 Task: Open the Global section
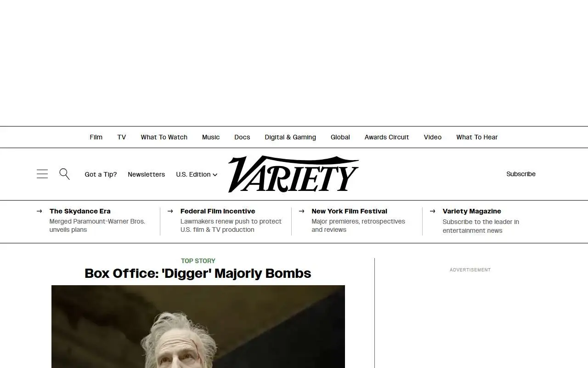(x=340, y=137)
